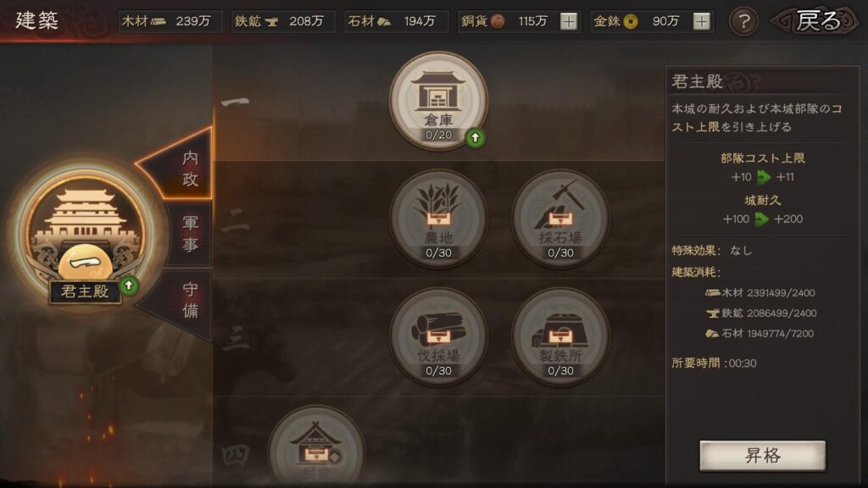Tap the green upgrade arrow beside 君主殿

[x=129, y=286]
